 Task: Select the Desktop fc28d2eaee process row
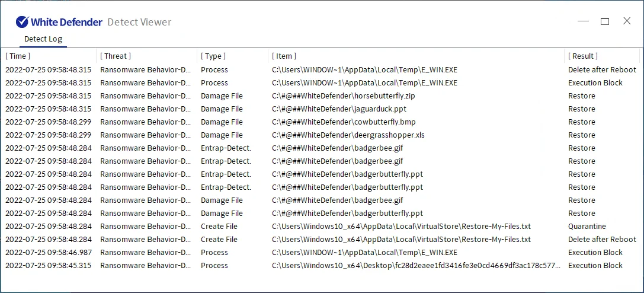point(415,266)
